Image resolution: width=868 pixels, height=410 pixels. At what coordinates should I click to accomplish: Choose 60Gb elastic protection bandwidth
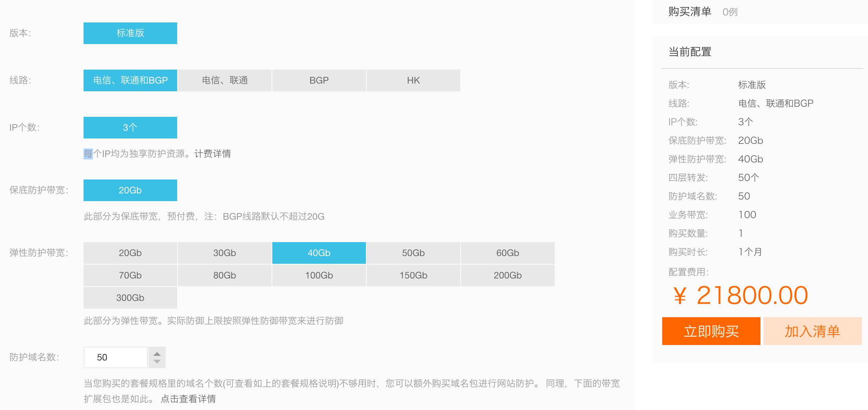(507, 253)
